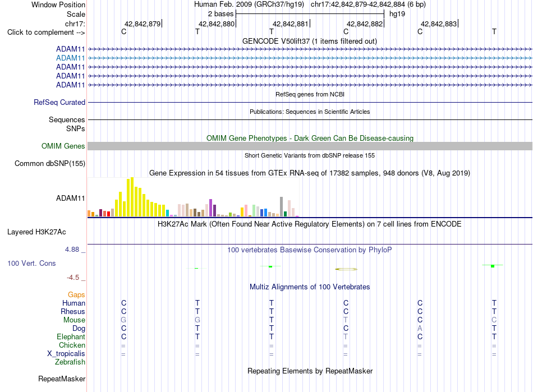Click the Window Position label

coord(58,4)
